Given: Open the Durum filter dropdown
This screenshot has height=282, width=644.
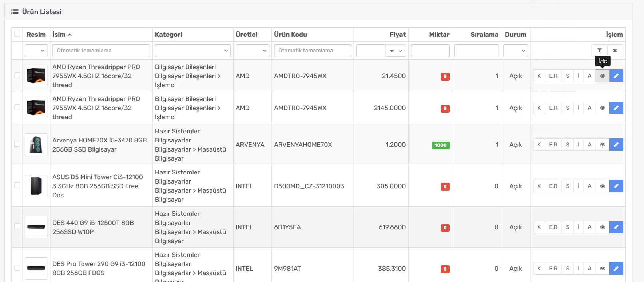Looking at the screenshot, I should click(x=515, y=51).
